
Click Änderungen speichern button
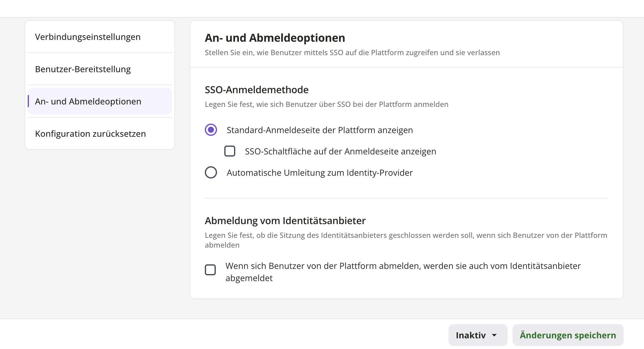coord(568,335)
